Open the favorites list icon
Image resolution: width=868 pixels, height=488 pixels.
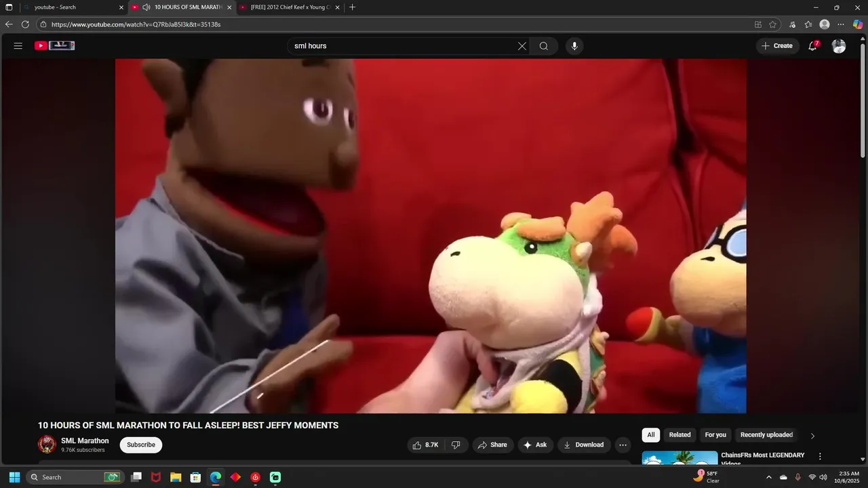pyautogui.click(x=808, y=24)
